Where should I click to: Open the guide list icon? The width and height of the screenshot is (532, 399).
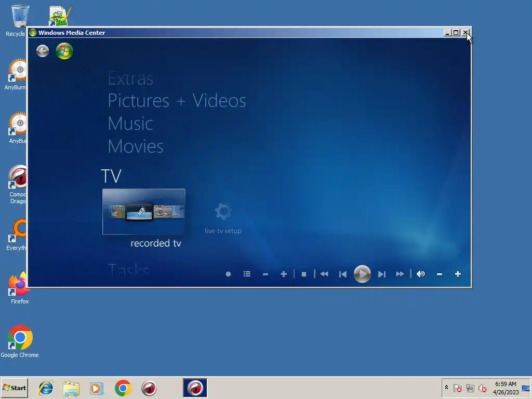pos(247,274)
